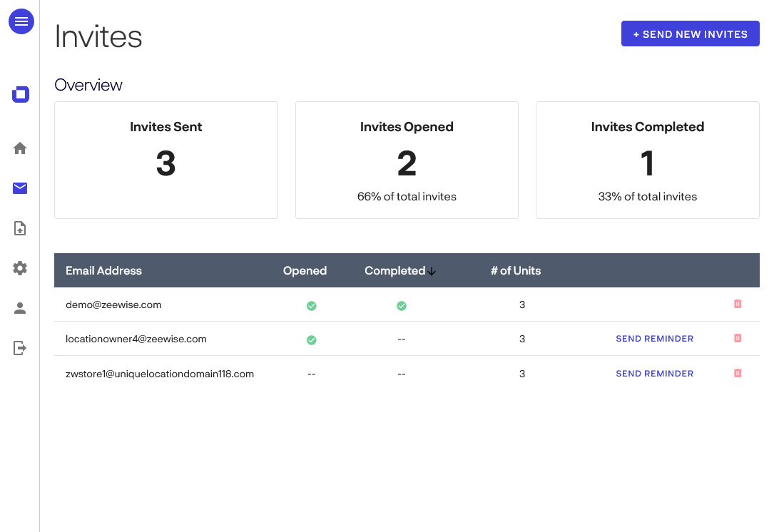The image size is (774, 532).
Task: Navigate home using the house icon
Action: click(19, 148)
